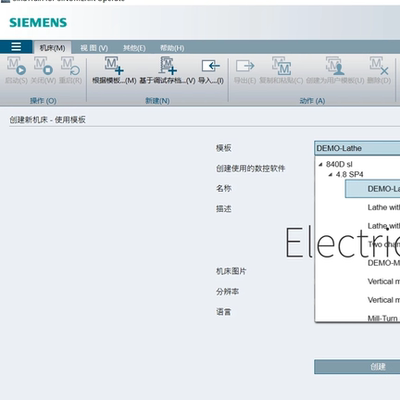This screenshot has height=400, width=400.
Task: Open the hamburger main menu
Action: pyautogui.click(x=16, y=47)
